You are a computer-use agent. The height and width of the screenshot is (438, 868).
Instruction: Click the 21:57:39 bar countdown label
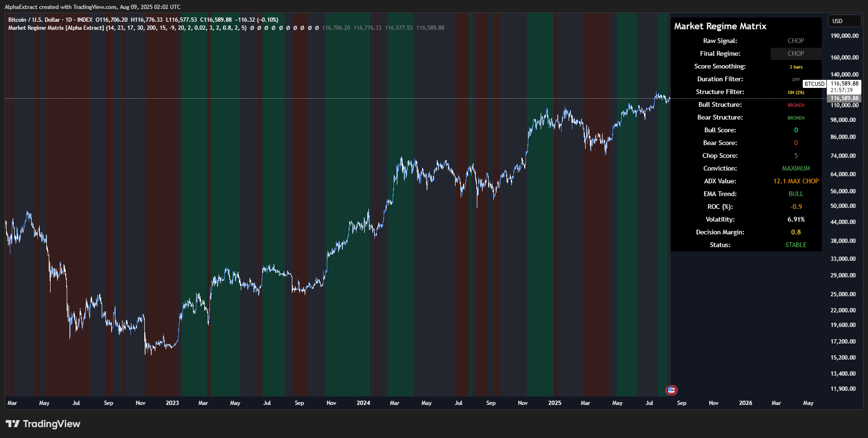[842, 90]
